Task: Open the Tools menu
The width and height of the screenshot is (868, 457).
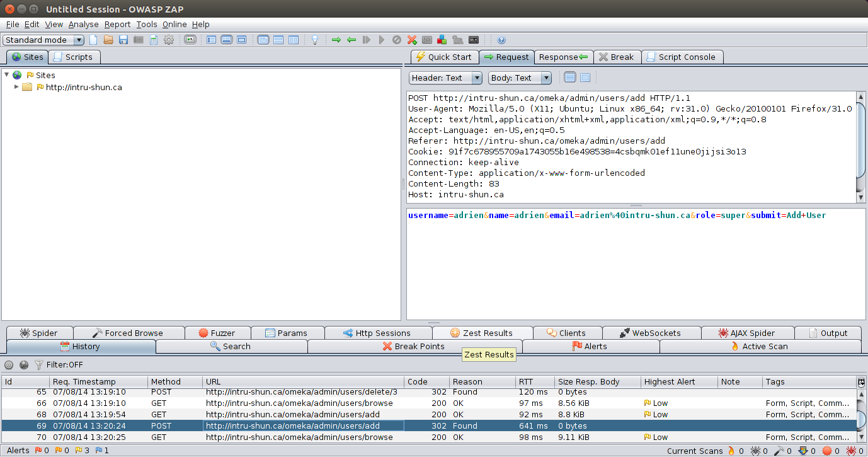Action: [147, 24]
